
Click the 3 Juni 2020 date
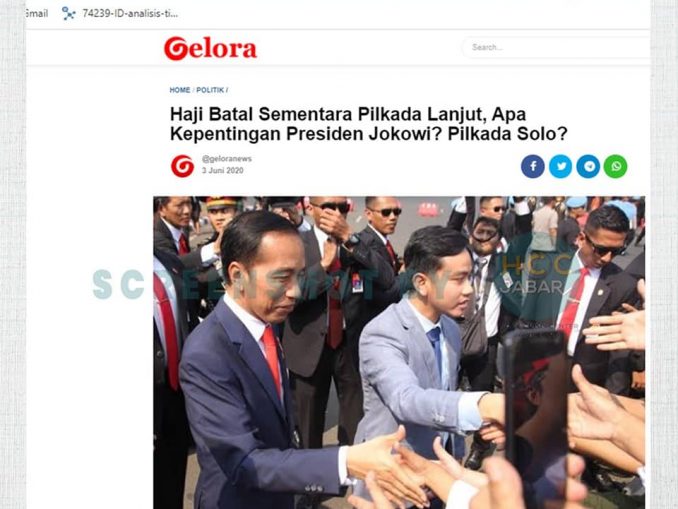click(223, 170)
